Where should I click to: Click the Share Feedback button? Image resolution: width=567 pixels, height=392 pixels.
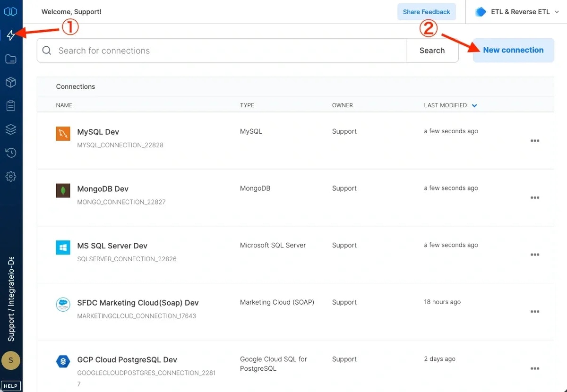point(426,11)
